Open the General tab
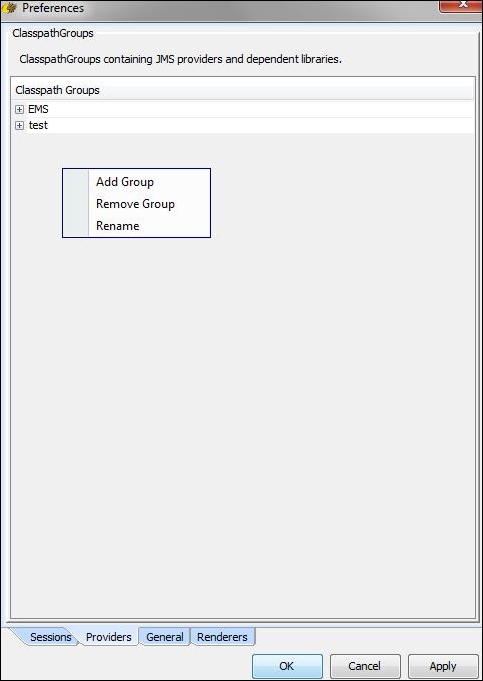Viewport: 483px width, 681px height. [165, 637]
